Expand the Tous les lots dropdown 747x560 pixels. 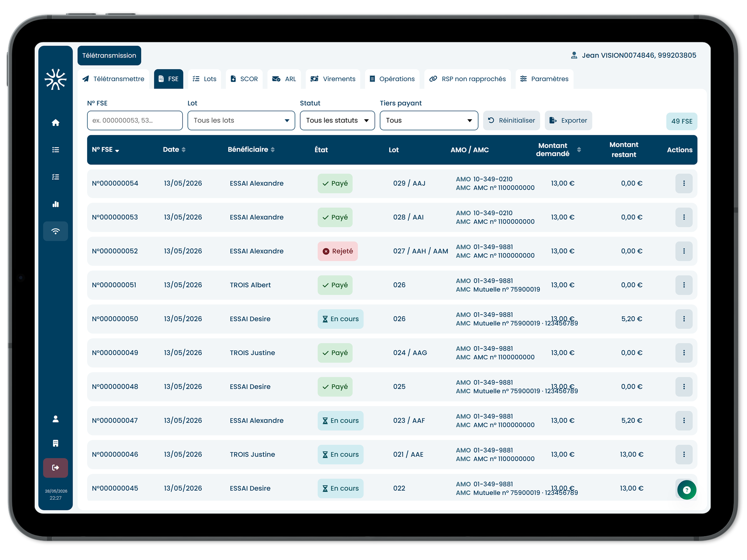[x=241, y=121]
